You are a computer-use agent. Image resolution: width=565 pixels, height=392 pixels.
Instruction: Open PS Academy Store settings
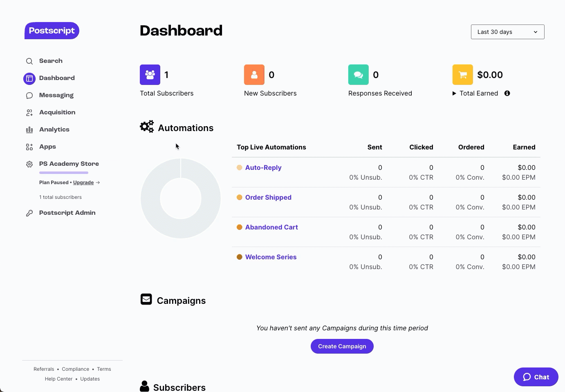[x=69, y=164]
